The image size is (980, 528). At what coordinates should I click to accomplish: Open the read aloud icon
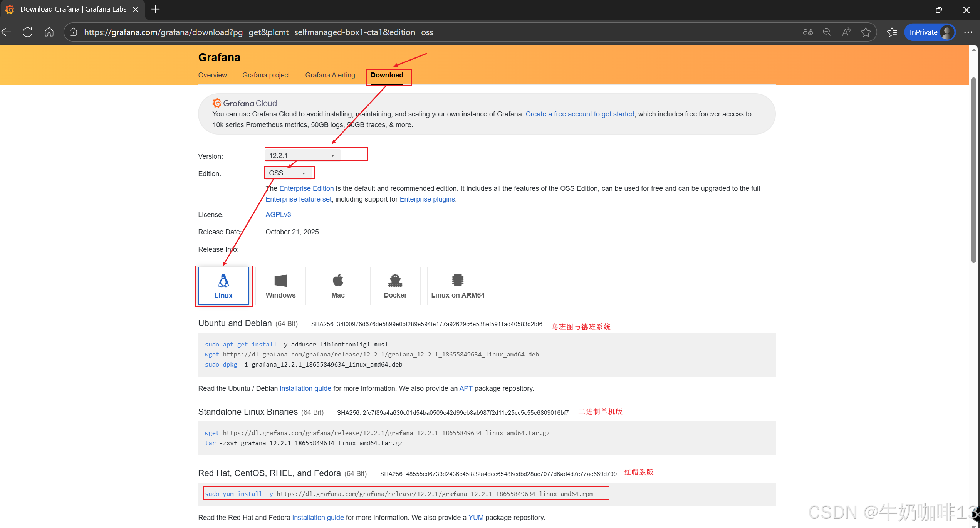pyautogui.click(x=846, y=32)
